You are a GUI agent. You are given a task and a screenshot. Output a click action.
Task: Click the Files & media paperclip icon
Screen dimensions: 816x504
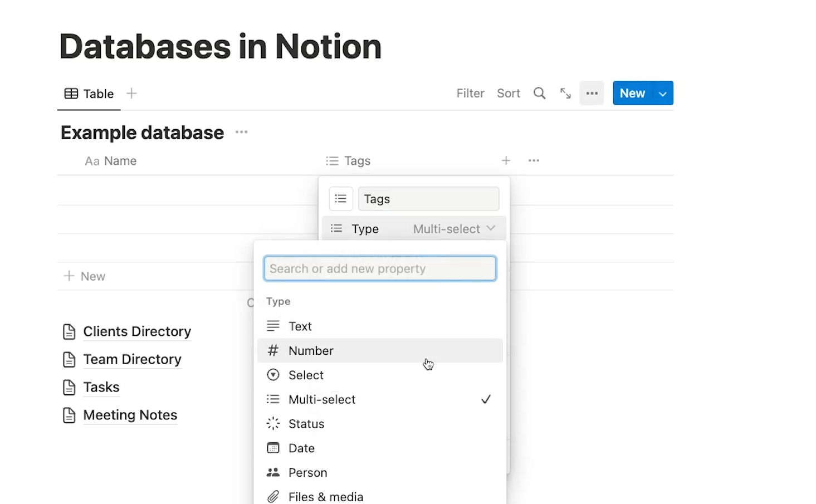pos(273,497)
